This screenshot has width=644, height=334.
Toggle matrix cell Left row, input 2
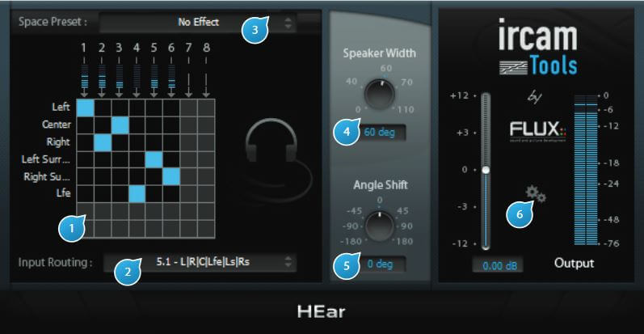[x=103, y=108]
